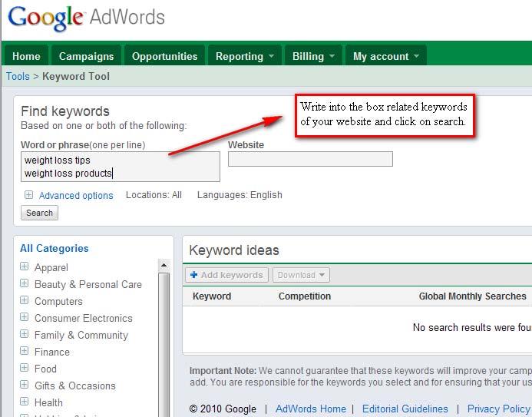The height and width of the screenshot is (417, 532).
Task: Expand the Computers category plus icon
Action: [x=25, y=301]
